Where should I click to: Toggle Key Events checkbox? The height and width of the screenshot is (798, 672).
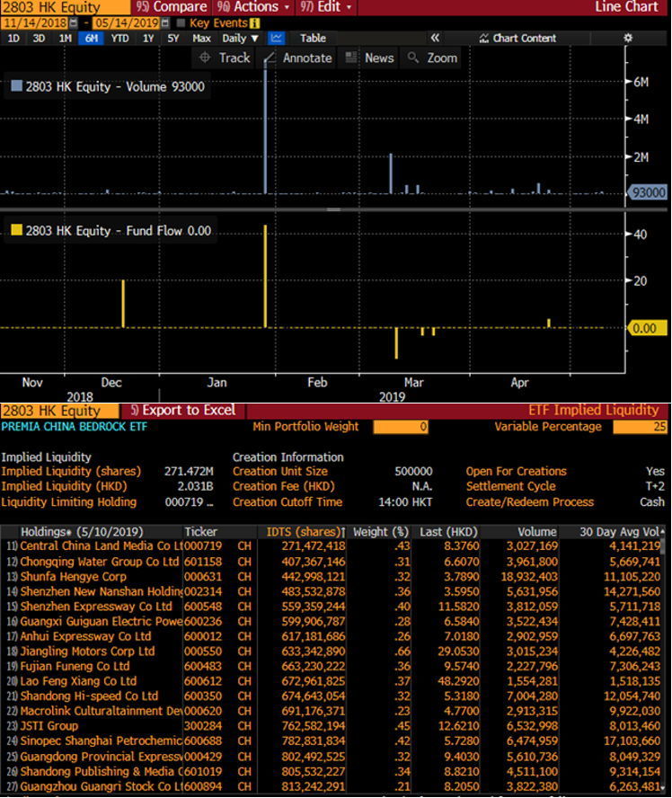coord(181,22)
